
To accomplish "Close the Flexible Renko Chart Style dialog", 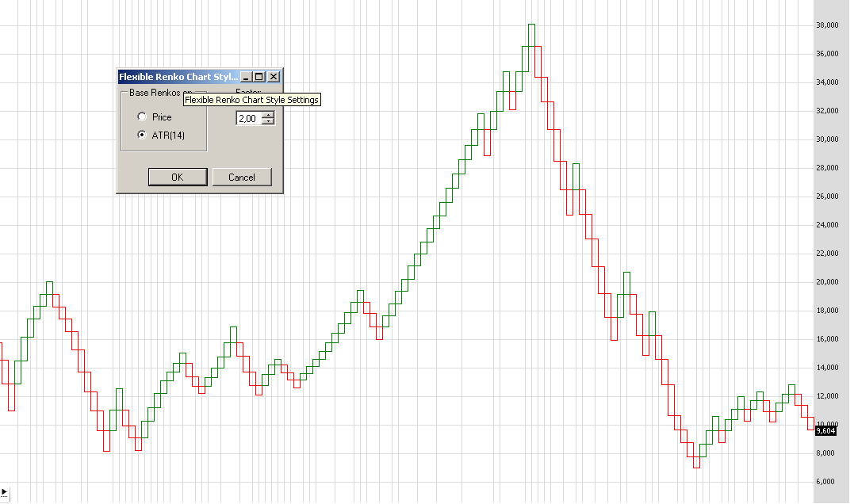I will 273,76.
